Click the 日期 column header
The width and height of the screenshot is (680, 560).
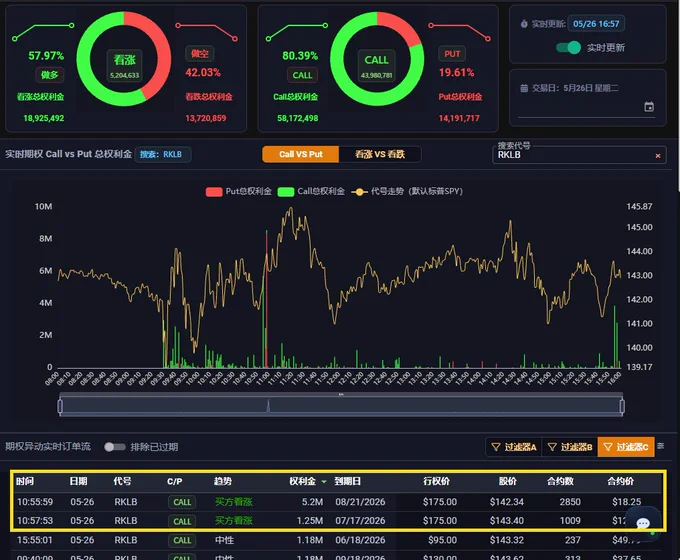pos(78,481)
